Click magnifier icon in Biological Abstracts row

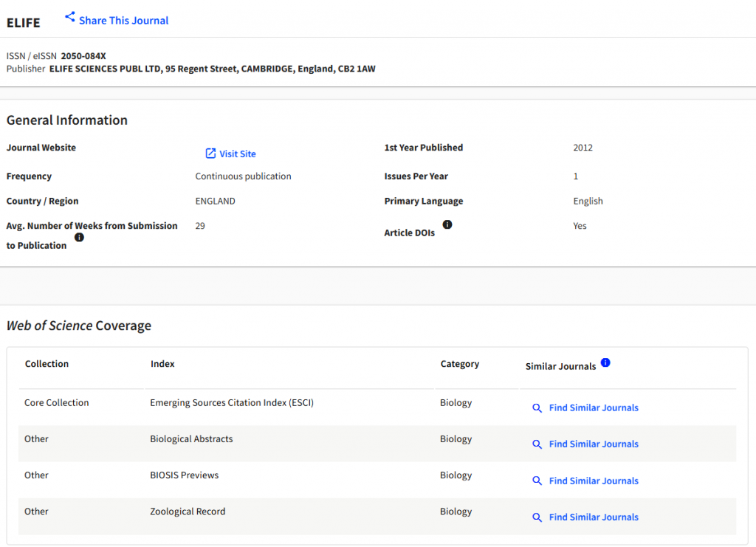[537, 444]
